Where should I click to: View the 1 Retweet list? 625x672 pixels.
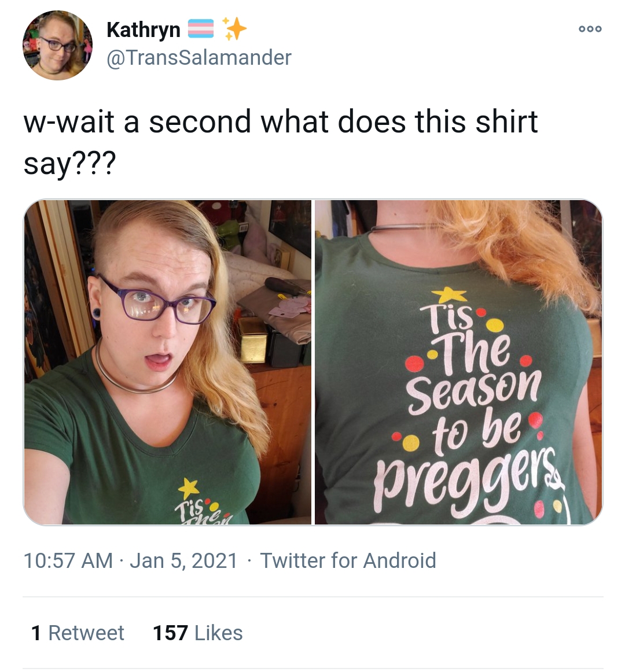click(x=78, y=633)
